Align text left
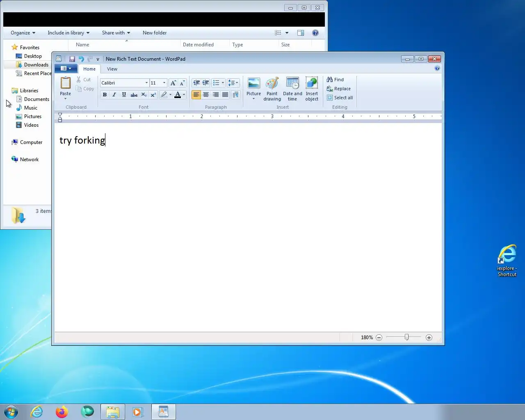 click(x=196, y=95)
